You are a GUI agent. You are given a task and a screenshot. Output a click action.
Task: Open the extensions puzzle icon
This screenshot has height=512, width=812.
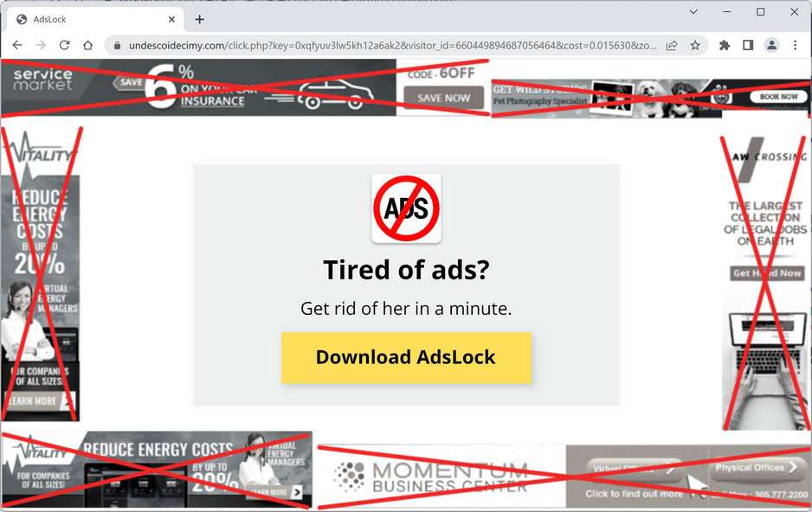tap(725, 46)
